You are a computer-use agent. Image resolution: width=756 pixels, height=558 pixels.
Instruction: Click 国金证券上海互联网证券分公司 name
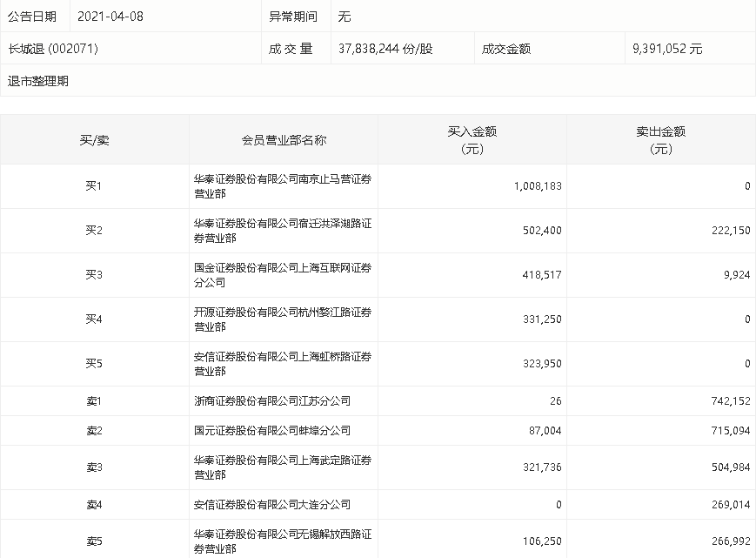(x=283, y=275)
